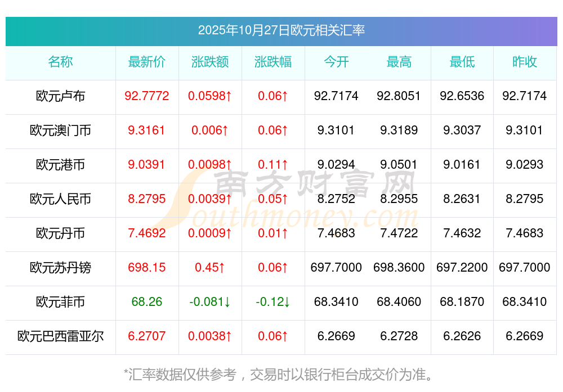The width and height of the screenshot is (563, 392).
Task: Click the highest value 9.0501
Action: tap(399, 165)
